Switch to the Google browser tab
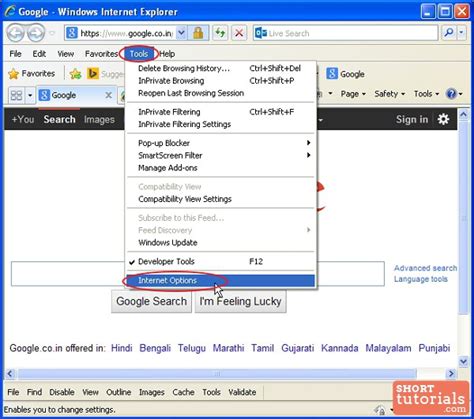Screen dimensions: 474x419 (76, 95)
